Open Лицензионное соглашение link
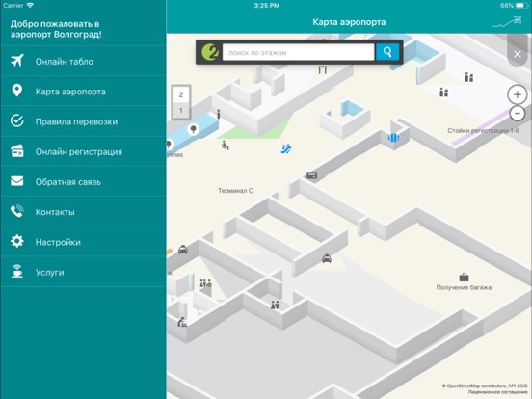Image resolution: width=532 pixels, height=399 pixels. click(497, 392)
